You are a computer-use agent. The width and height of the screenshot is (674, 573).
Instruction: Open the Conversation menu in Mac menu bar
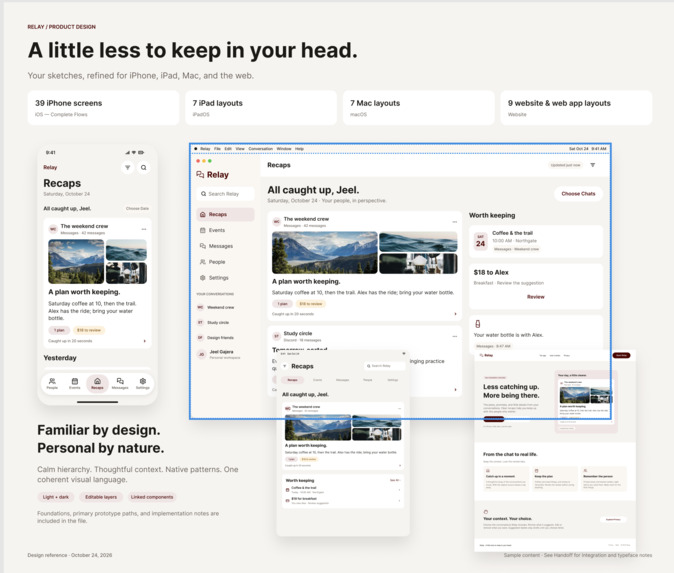pyautogui.click(x=260, y=149)
